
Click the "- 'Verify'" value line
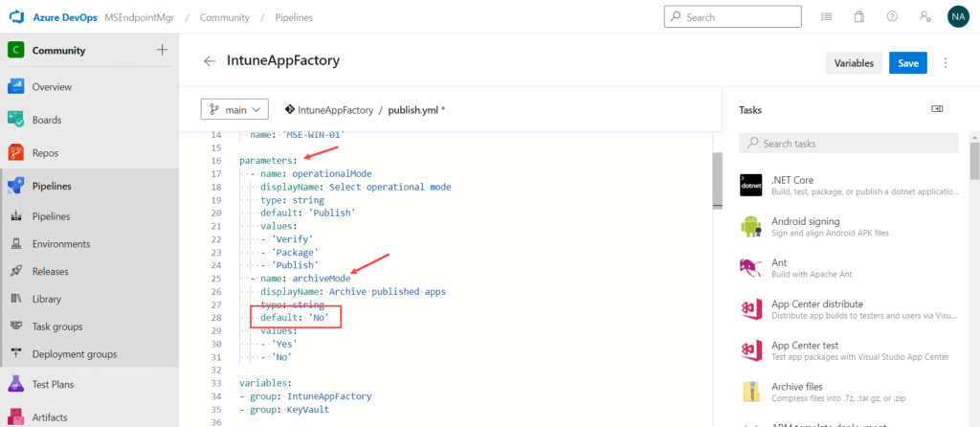click(x=286, y=238)
